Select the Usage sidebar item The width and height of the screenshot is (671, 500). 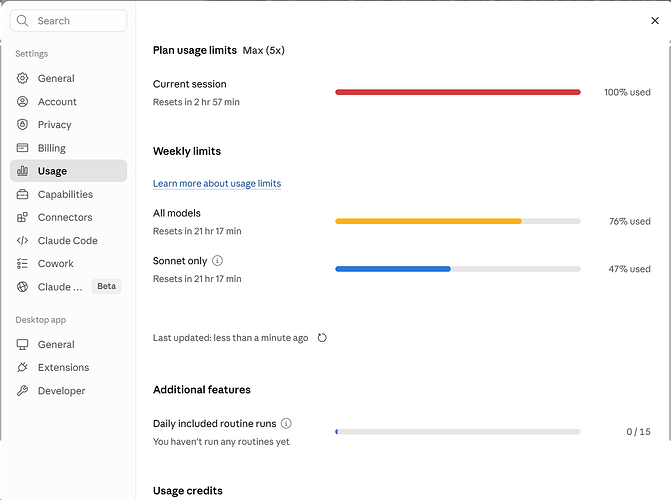(x=68, y=171)
